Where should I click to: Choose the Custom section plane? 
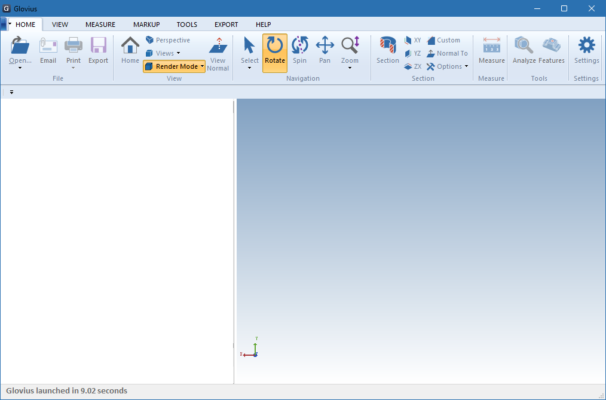pyautogui.click(x=444, y=40)
